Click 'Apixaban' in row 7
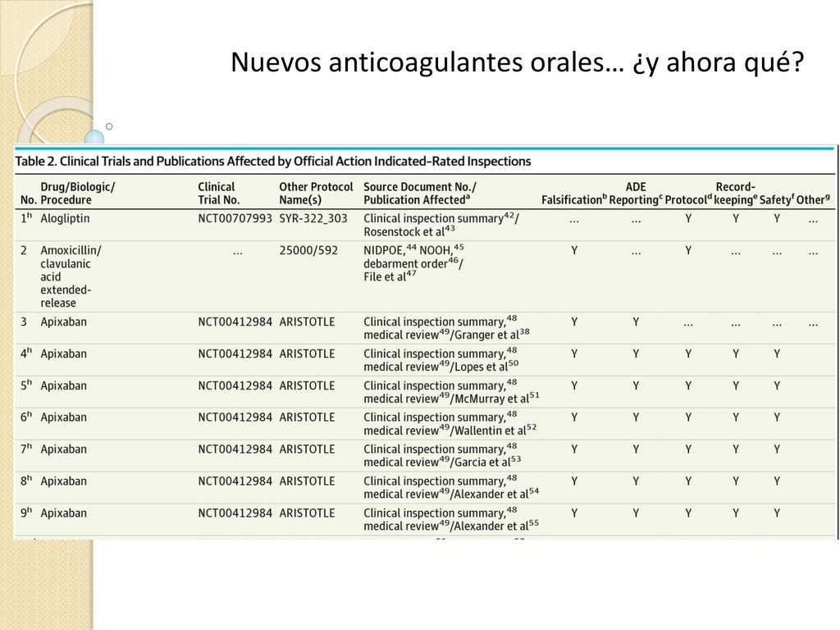This screenshot has height=630, width=840. (63, 450)
